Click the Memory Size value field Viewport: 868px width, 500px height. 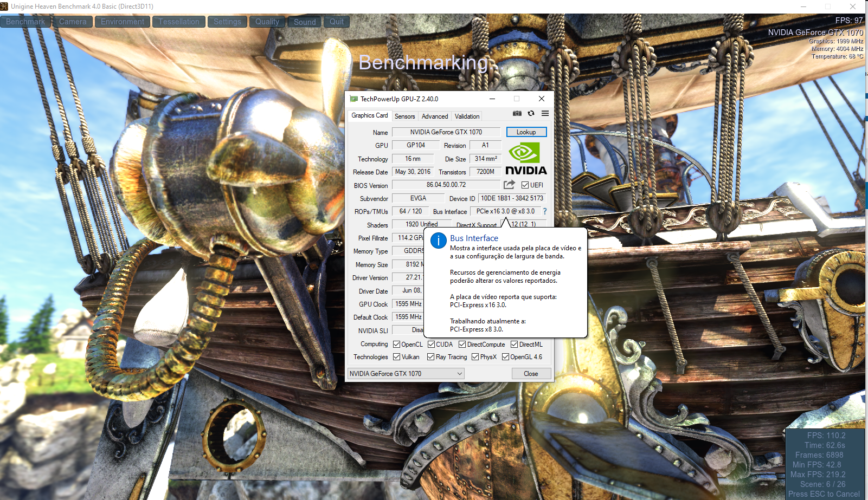(x=408, y=264)
